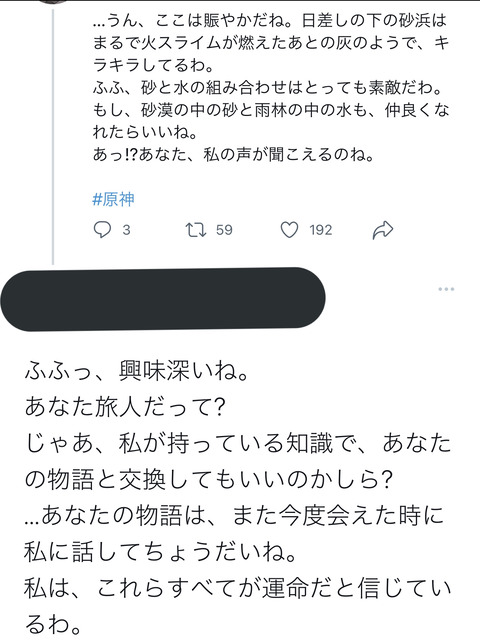The width and height of the screenshot is (480, 644).
Task: Click the line 私に話してちょうだいいね。
Action: coord(160,552)
